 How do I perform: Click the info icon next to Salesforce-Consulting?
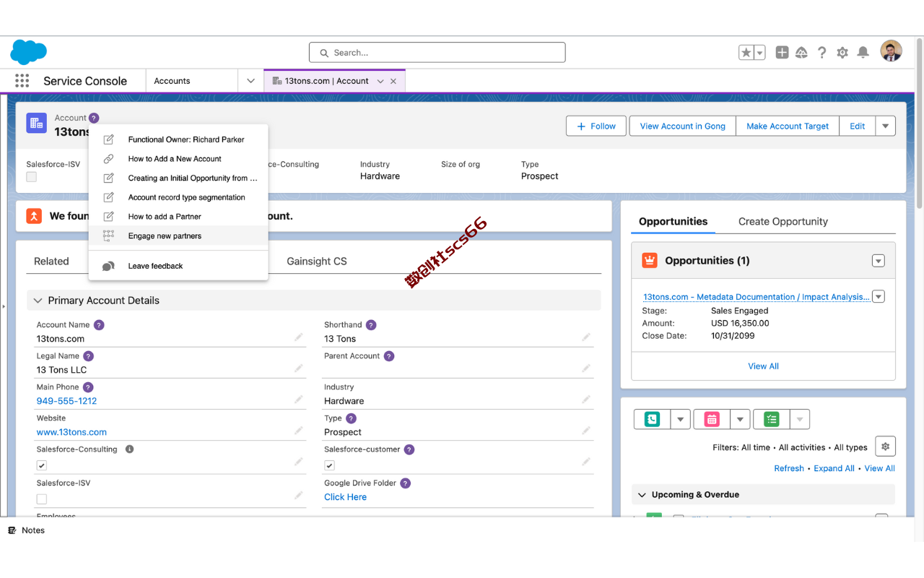click(x=130, y=449)
